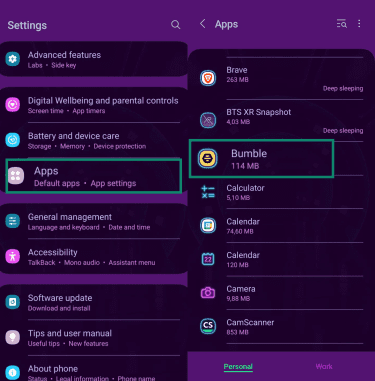
Task: Tap the Brave browser lion icon
Action: click(x=208, y=78)
